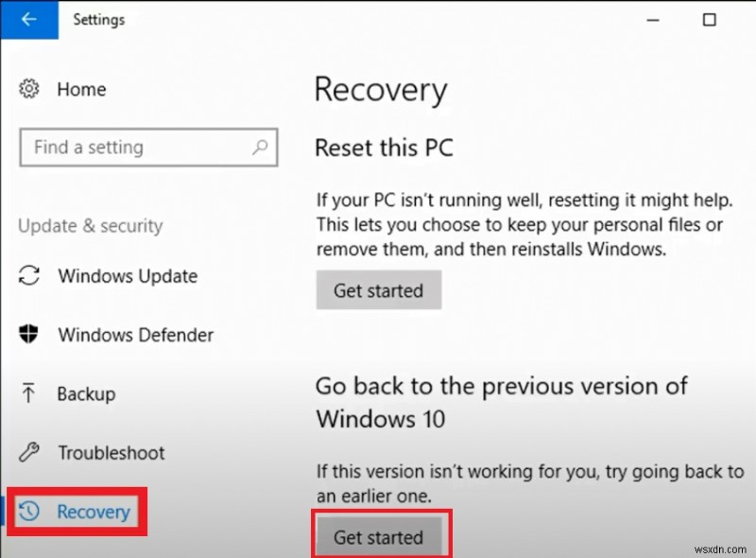This screenshot has height=558, width=756.
Task: Open Home using the gear icon
Action: tap(29, 89)
